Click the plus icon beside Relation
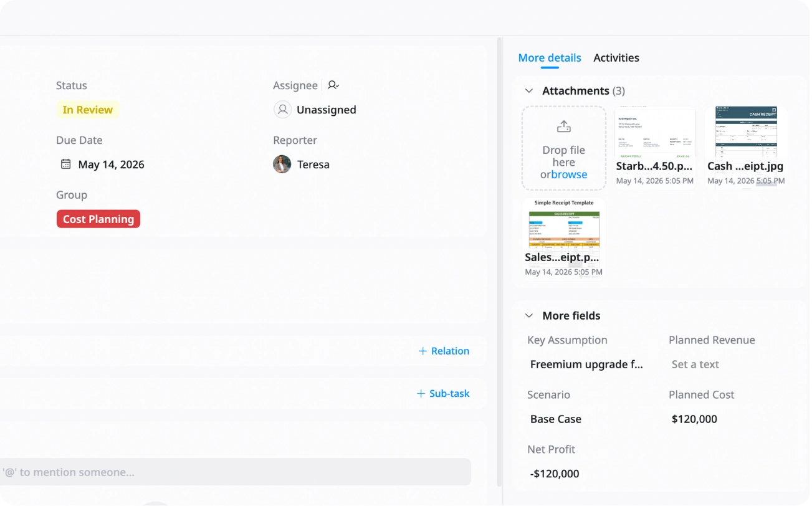The image size is (812, 506). click(423, 351)
